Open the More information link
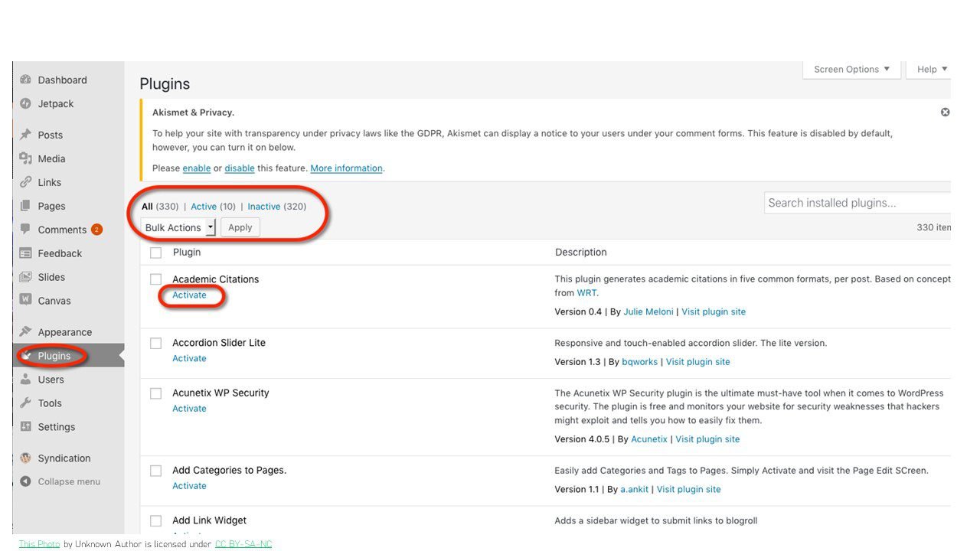 click(x=346, y=168)
